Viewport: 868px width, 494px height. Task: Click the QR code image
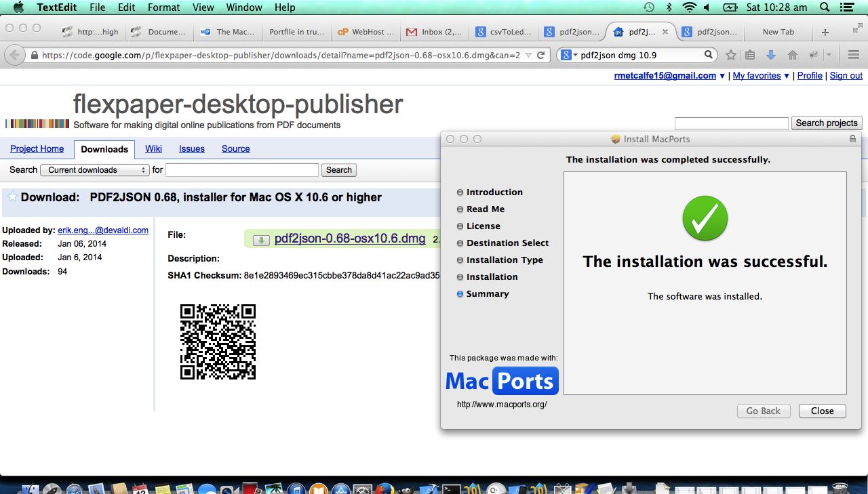(x=218, y=342)
